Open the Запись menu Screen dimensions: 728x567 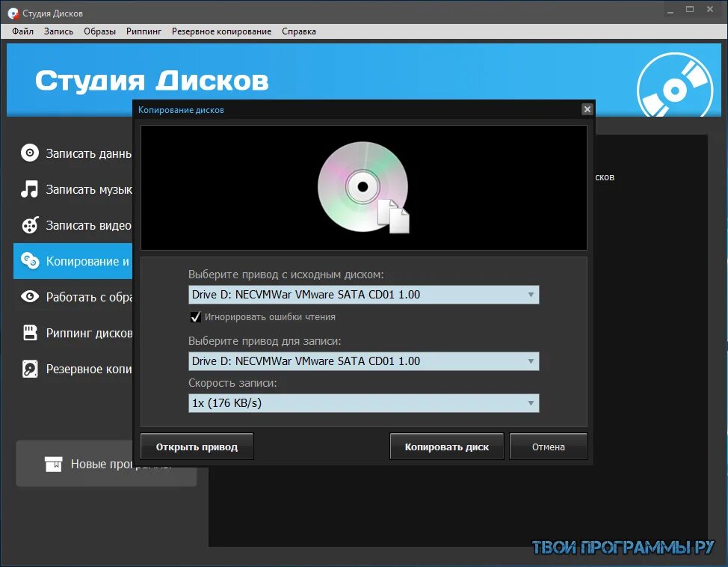pos(58,31)
